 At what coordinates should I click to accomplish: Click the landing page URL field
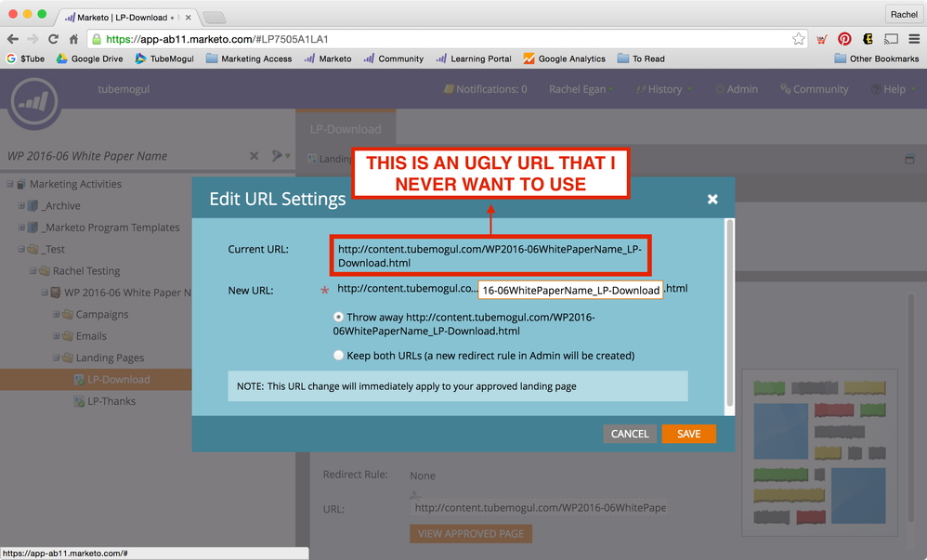pos(539,507)
